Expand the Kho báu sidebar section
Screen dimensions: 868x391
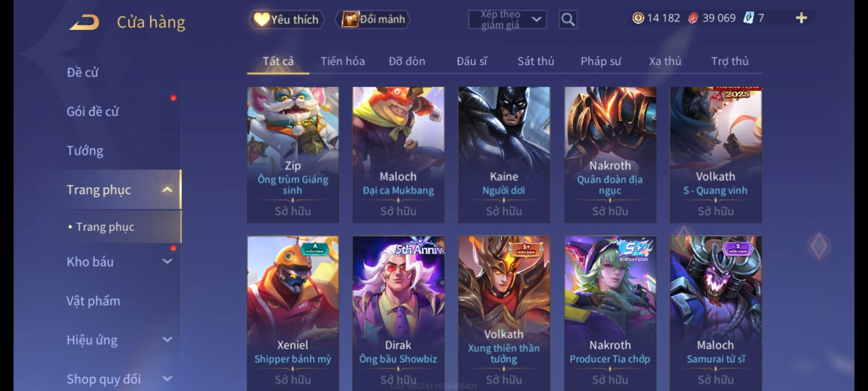(x=167, y=261)
